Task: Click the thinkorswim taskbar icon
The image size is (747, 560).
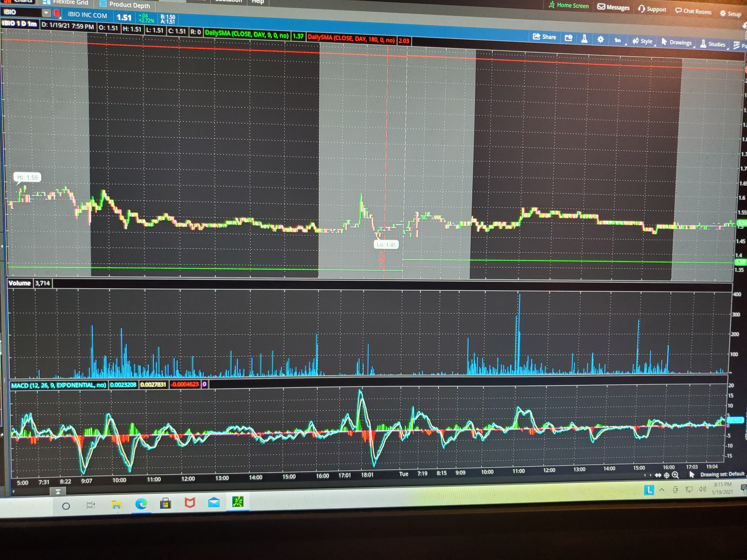Action: (238, 502)
